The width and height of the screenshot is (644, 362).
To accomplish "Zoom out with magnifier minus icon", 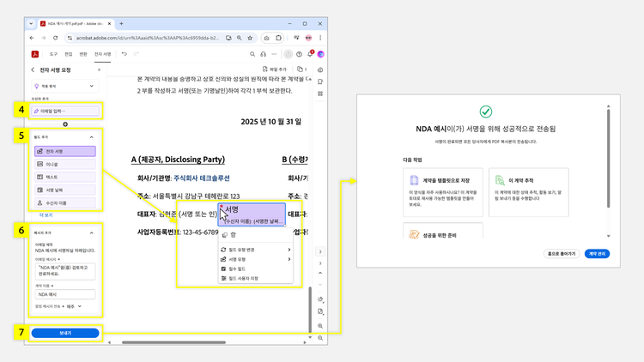I will (320, 338).
